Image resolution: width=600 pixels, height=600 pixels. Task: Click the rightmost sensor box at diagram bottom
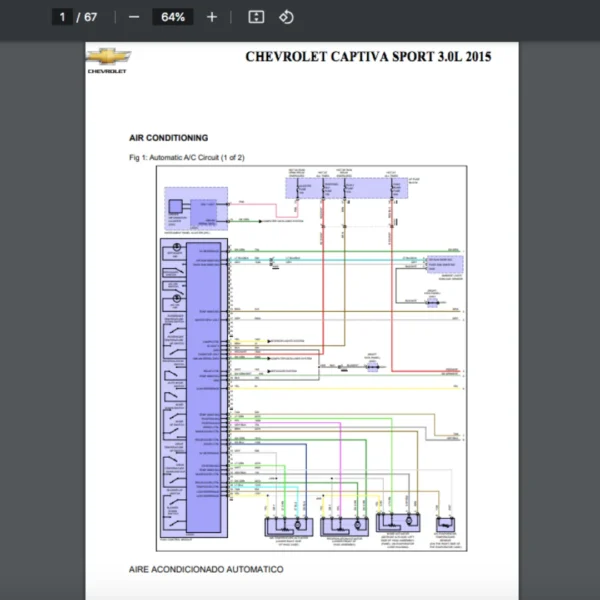[445, 526]
